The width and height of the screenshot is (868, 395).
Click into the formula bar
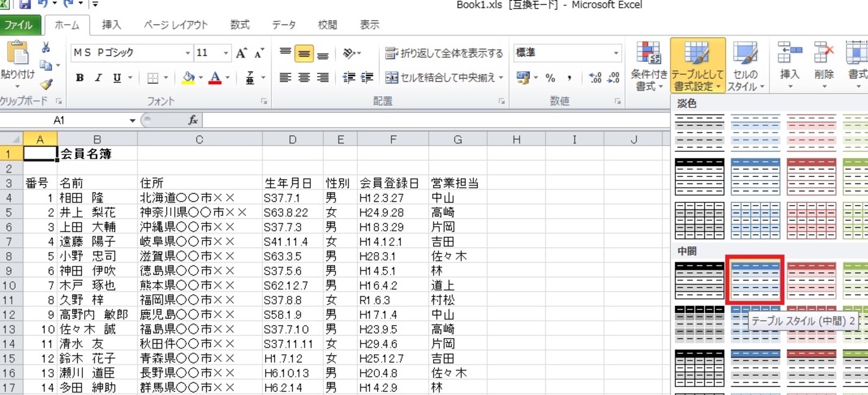click(436, 120)
